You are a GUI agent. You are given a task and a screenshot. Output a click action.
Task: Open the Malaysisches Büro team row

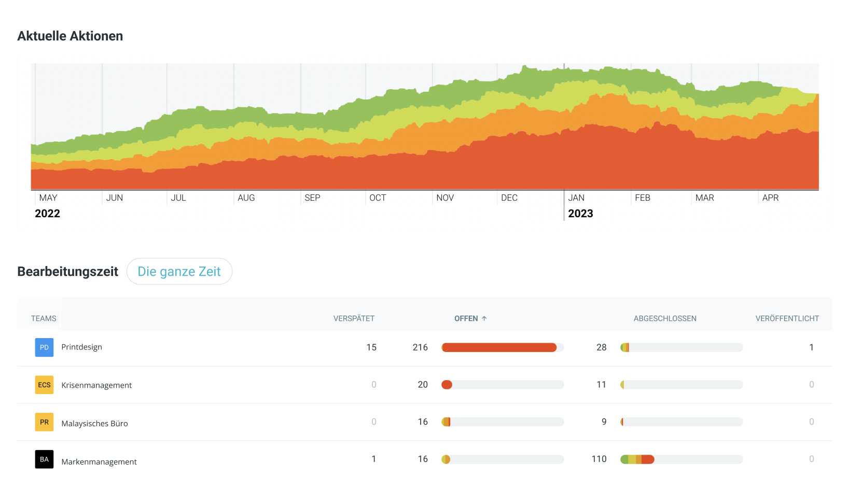[x=424, y=422]
